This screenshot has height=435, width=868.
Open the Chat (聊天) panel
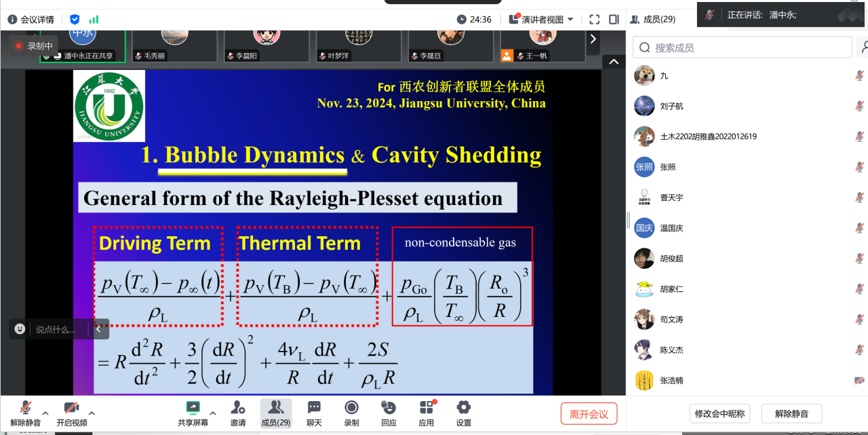314,407
